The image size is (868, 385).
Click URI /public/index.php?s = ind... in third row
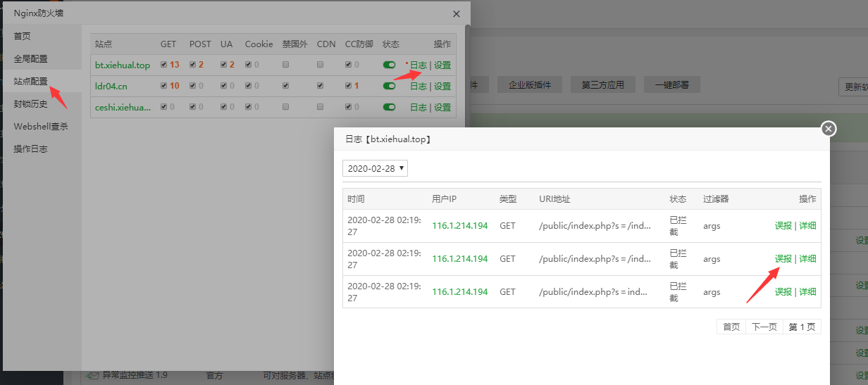(595, 291)
